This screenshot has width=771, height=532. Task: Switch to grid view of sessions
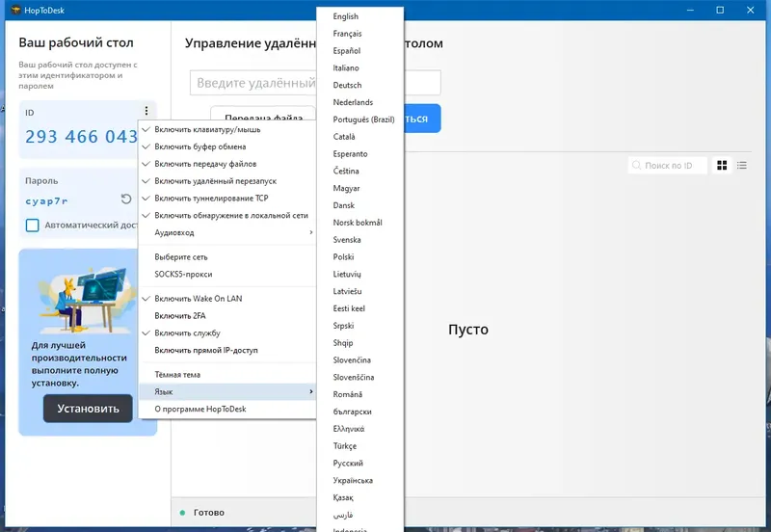722,165
